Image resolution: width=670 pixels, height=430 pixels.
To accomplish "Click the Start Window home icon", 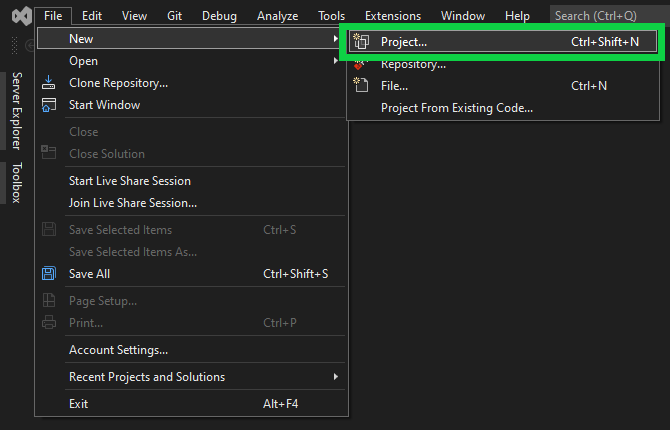I will tap(48, 105).
